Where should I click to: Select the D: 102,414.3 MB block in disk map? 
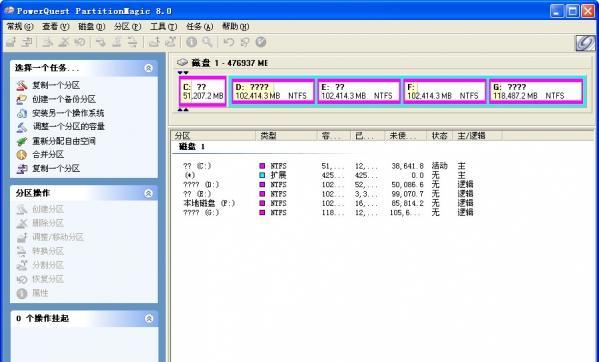click(273, 91)
